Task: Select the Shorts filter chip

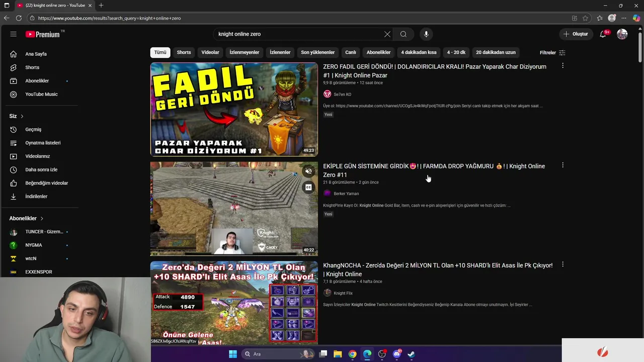Action: (x=184, y=52)
